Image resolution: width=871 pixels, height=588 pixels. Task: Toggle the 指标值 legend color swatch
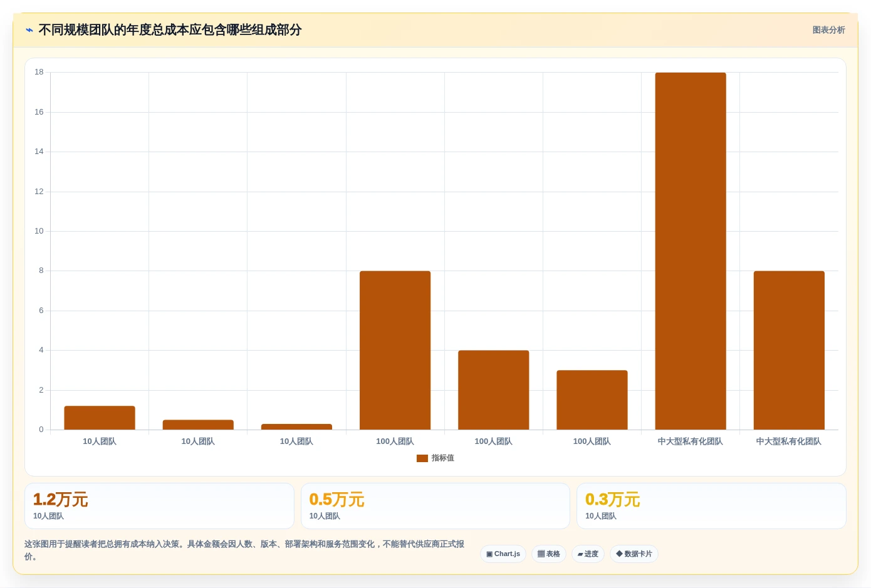pos(422,458)
